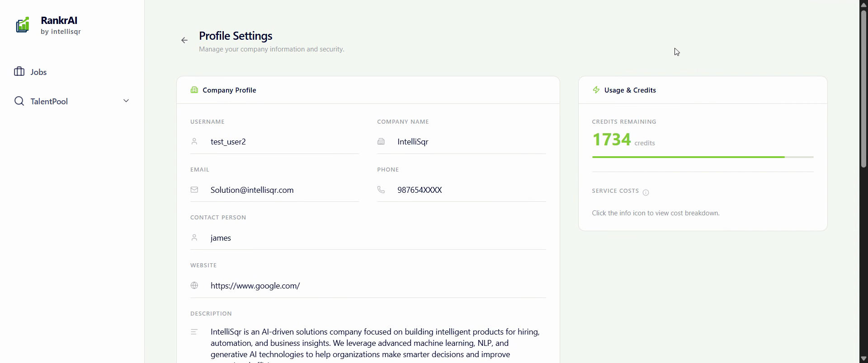The width and height of the screenshot is (868, 363).
Task: Click the RankrAI logo icon
Action: click(x=23, y=25)
